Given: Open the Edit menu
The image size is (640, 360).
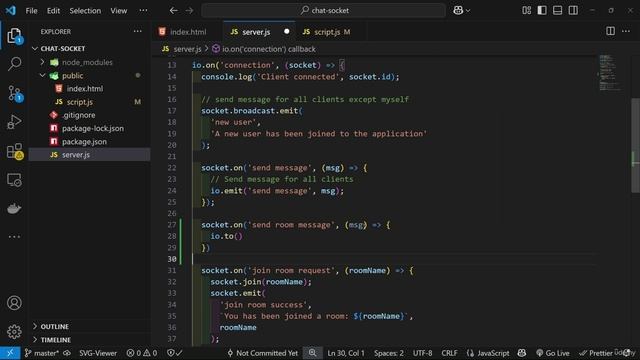Looking at the screenshot, I should [53, 11].
